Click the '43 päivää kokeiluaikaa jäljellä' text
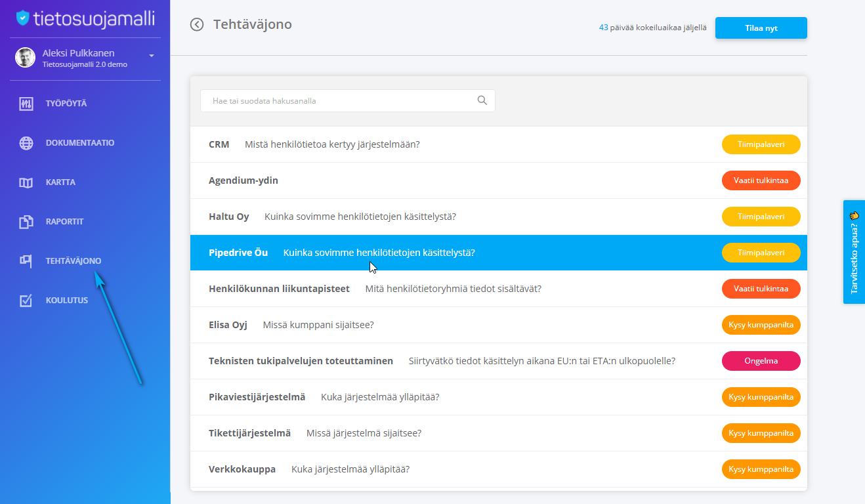 point(653,28)
